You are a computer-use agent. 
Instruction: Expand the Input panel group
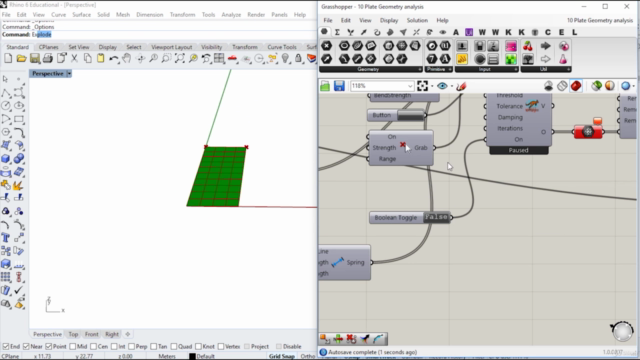(516, 69)
